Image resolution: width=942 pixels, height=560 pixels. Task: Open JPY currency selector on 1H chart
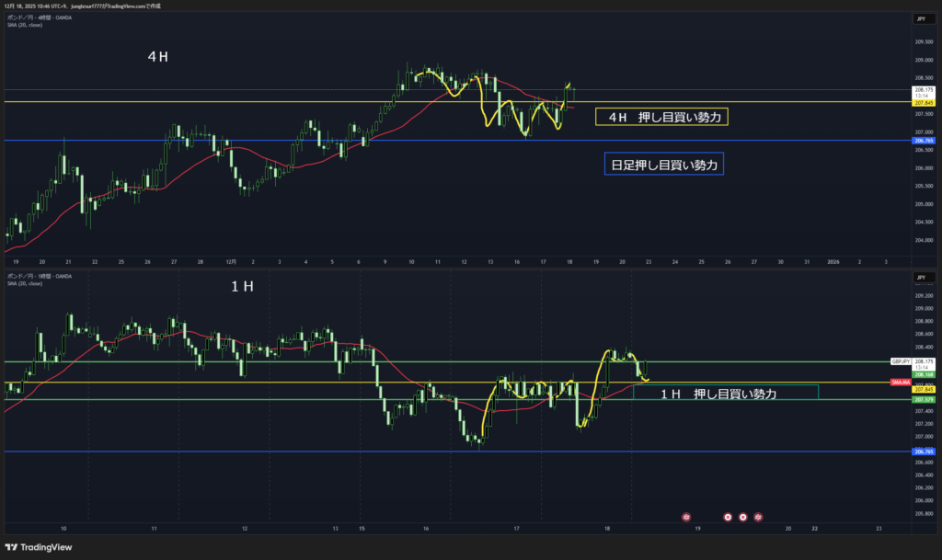click(919, 277)
